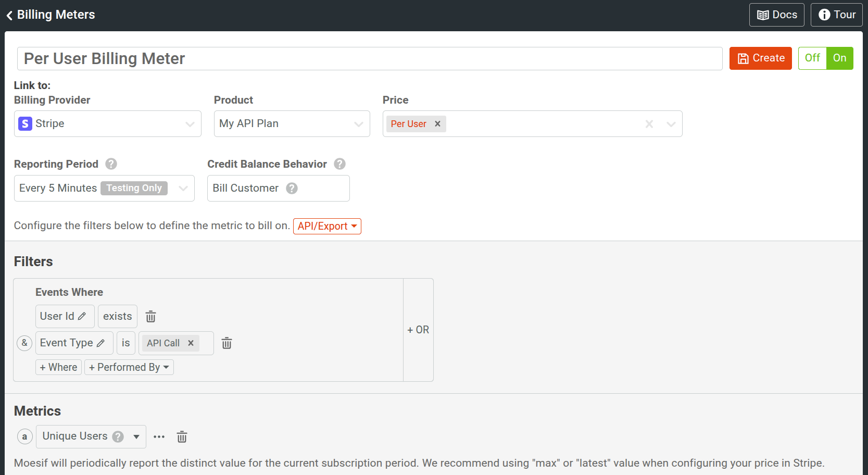Remove the Per User price tag

point(437,123)
